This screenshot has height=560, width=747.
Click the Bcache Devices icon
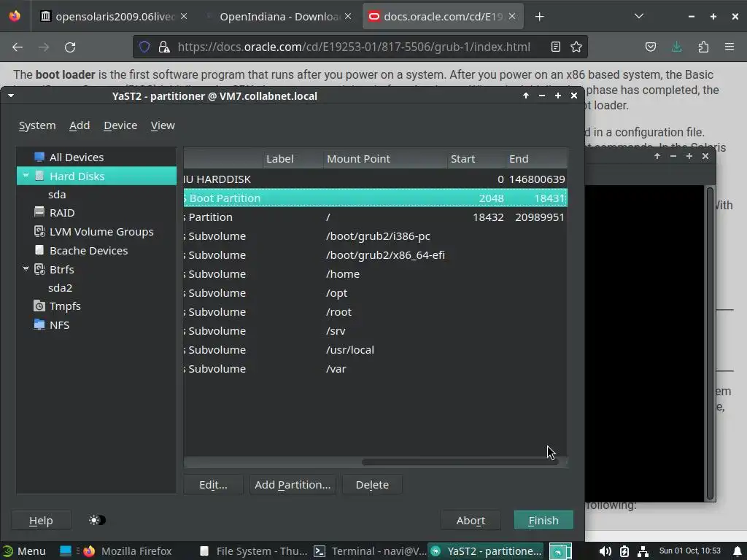pyautogui.click(x=39, y=251)
